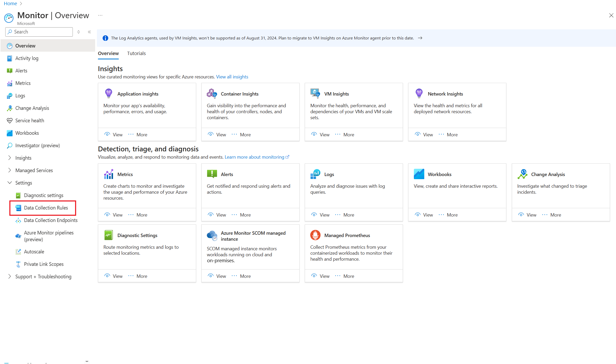Click the Private Link Scopes icon
The width and height of the screenshot is (616, 364).
[x=18, y=264]
